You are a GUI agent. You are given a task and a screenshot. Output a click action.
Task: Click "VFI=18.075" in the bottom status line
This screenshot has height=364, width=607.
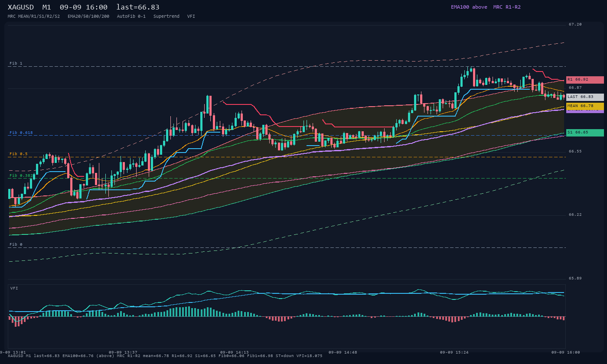click(x=310, y=356)
